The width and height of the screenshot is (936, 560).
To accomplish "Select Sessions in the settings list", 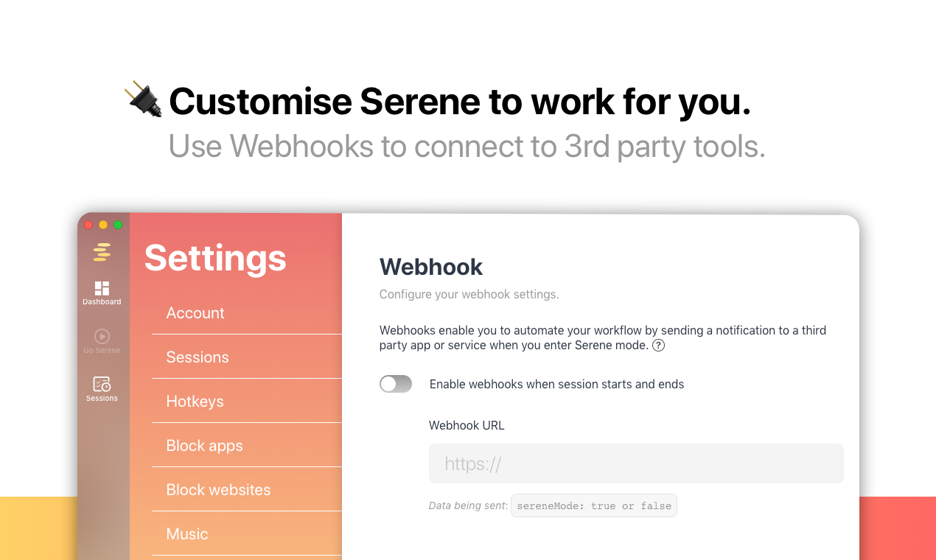I will point(198,357).
